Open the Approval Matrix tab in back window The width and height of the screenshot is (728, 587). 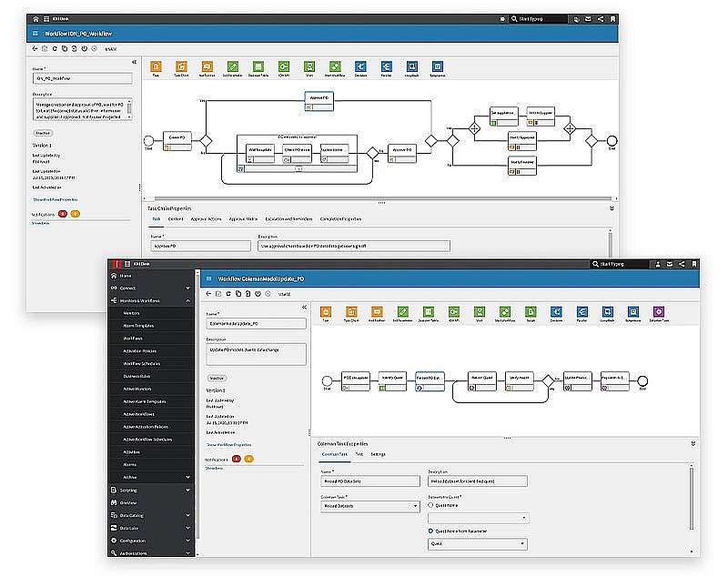242,219
